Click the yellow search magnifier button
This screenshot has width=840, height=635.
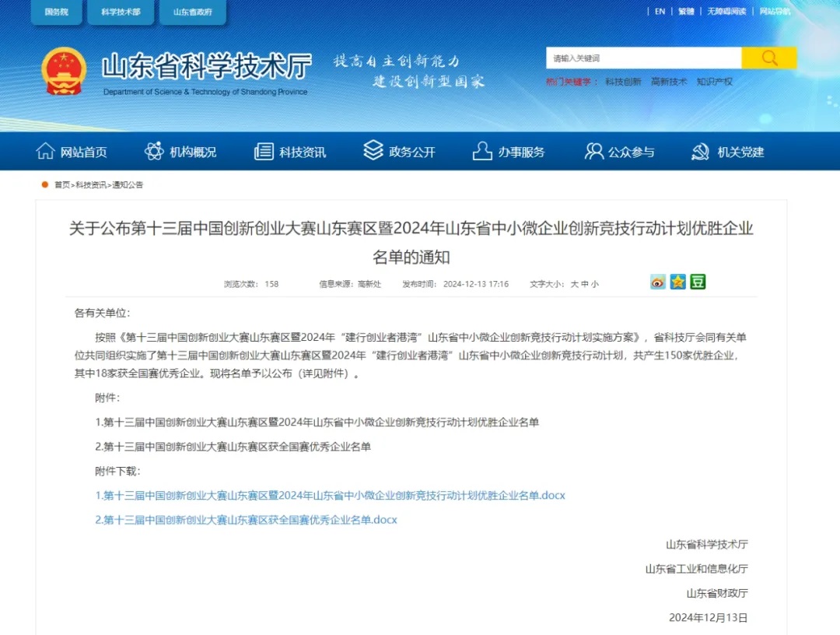point(768,58)
